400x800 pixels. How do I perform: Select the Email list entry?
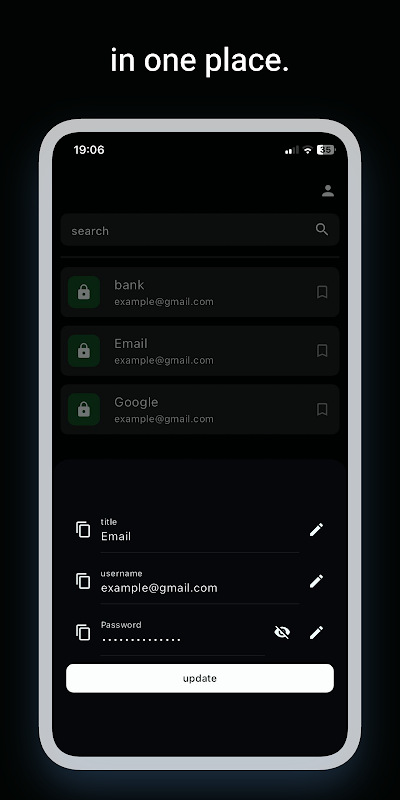pos(200,351)
